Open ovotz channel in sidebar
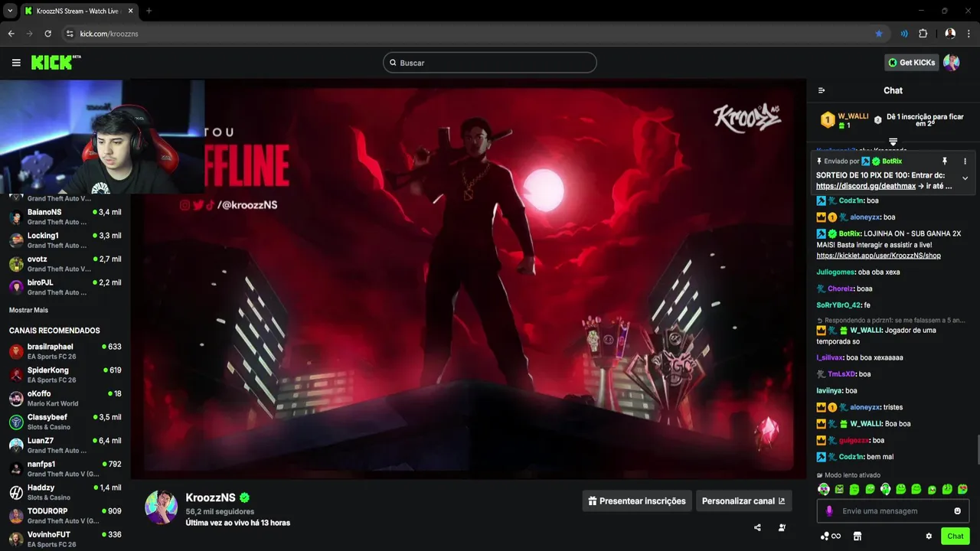The height and width of the screenshot is (551, 980). (65, 264)
